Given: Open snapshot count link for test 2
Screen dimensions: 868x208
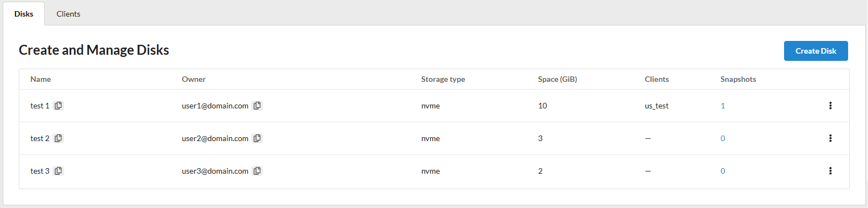Looking at the screenshot, I should (x=723, y=138).
